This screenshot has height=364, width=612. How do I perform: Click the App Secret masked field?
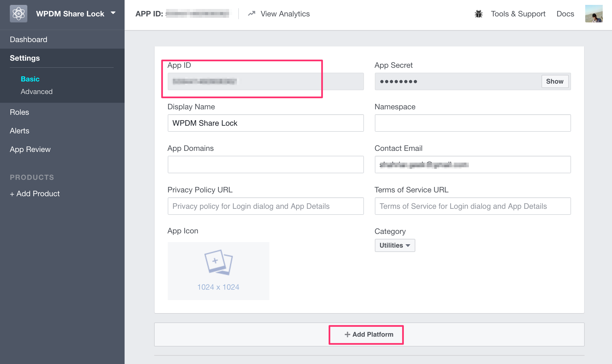(x=473, y=81)
